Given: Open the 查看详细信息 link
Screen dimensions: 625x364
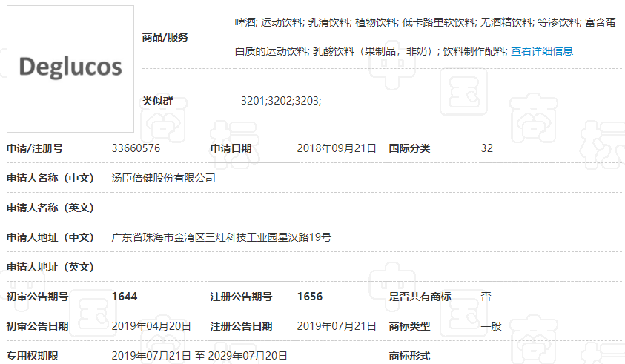Looking at the screenshot, I should coord(542,51).
